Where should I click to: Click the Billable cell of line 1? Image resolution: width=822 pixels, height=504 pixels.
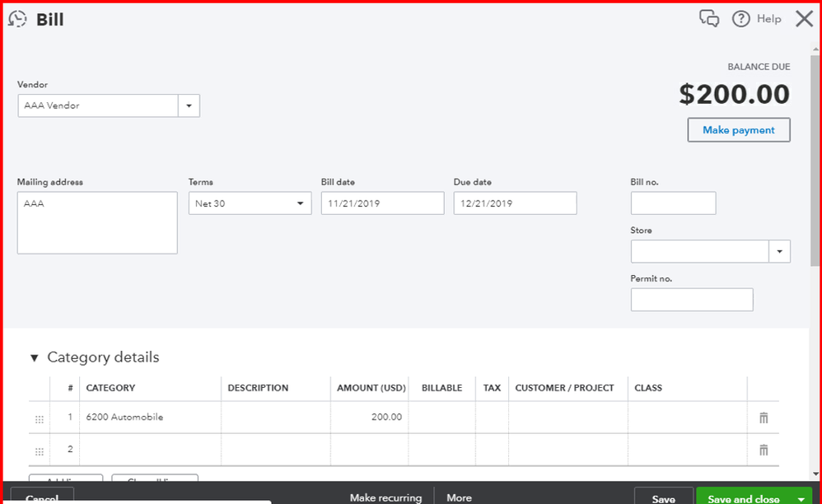click(x=442, y=418)
